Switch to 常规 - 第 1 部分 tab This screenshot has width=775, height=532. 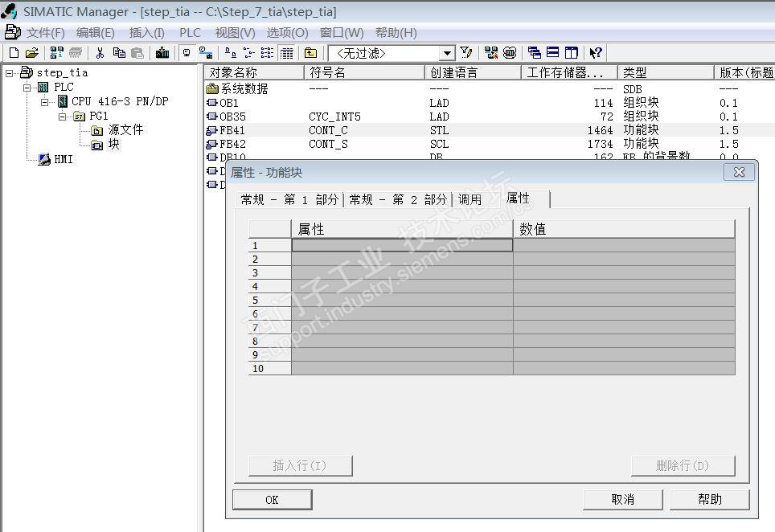[289, 199]
